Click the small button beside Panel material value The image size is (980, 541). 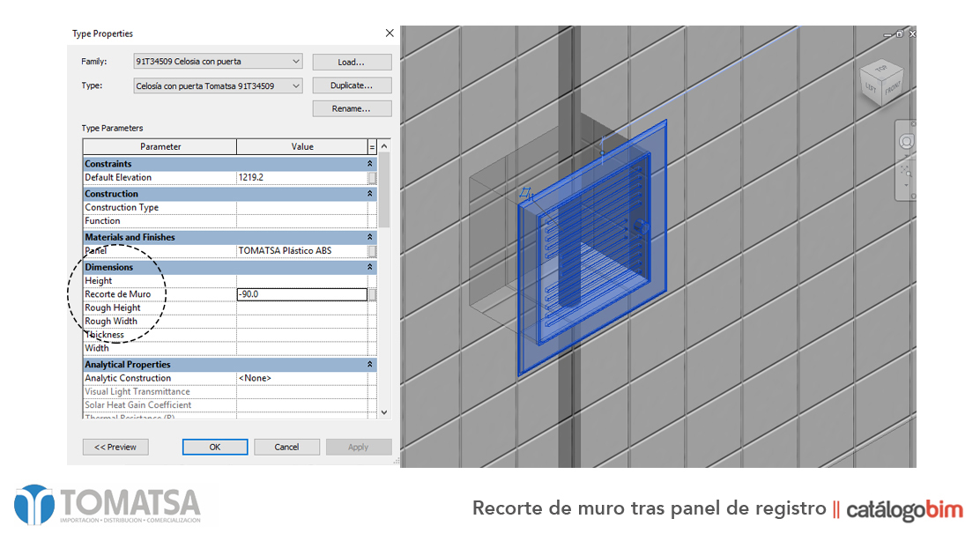pos(372,251)
